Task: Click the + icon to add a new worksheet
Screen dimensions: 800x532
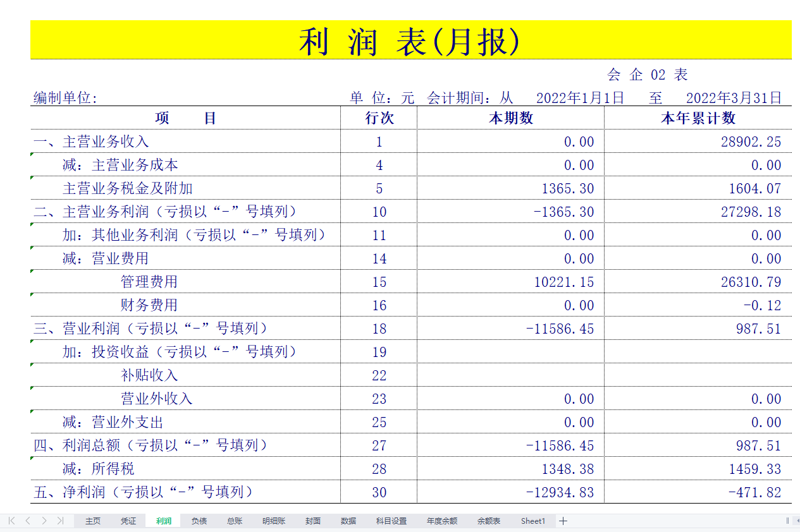Action: click(x=562, y=521)
